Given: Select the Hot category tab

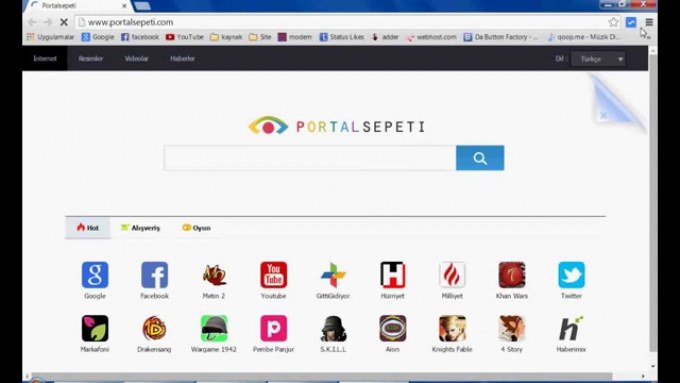Looking at the screenshot, I should 88,228.
